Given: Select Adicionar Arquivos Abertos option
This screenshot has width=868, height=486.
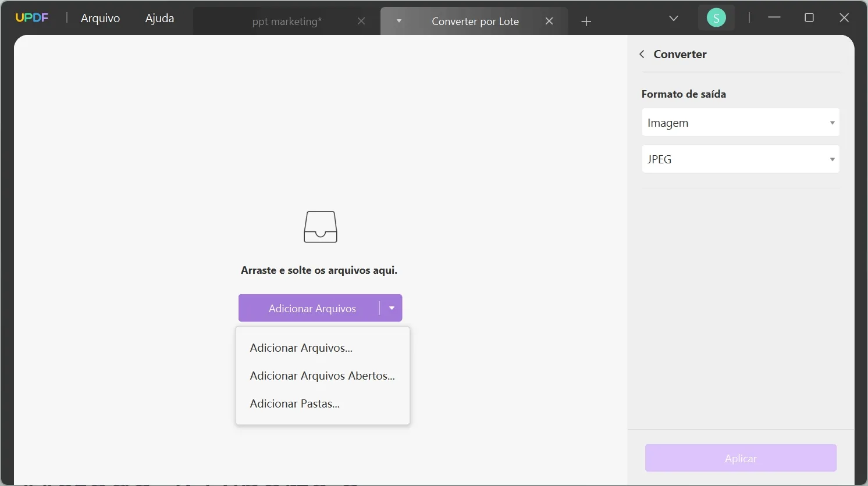Looking at the screenshot, I should click(322, 376).
